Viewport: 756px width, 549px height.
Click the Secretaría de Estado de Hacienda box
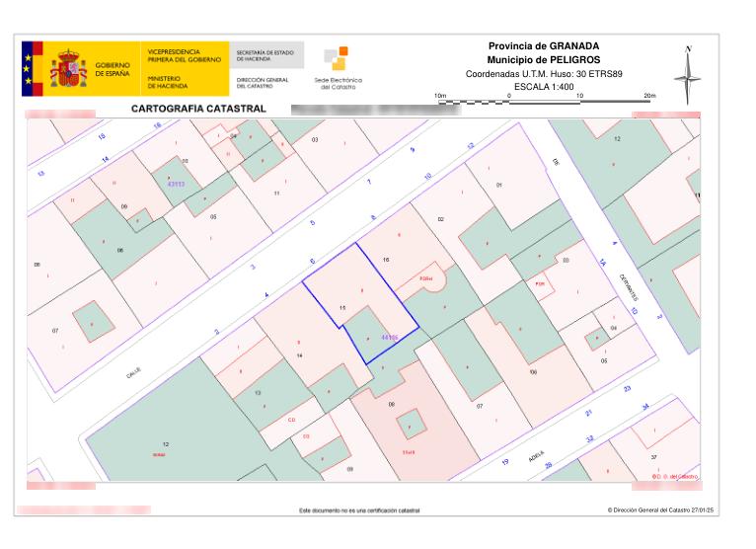point(265,53)
